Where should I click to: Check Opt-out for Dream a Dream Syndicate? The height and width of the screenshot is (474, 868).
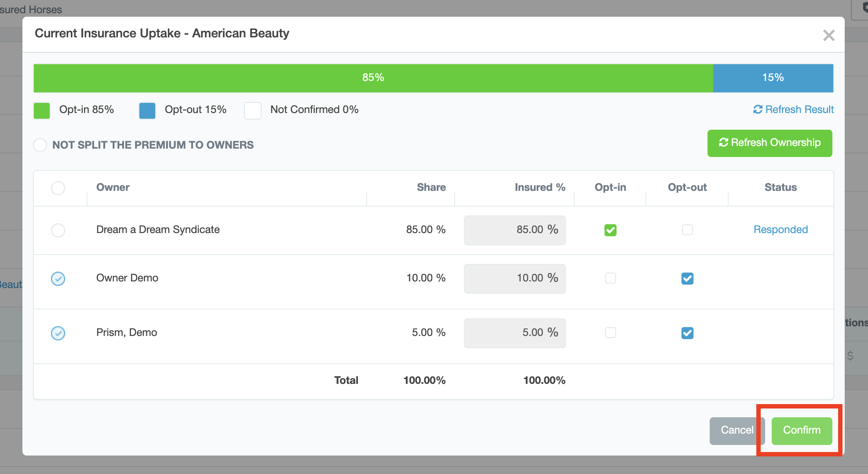687,230
